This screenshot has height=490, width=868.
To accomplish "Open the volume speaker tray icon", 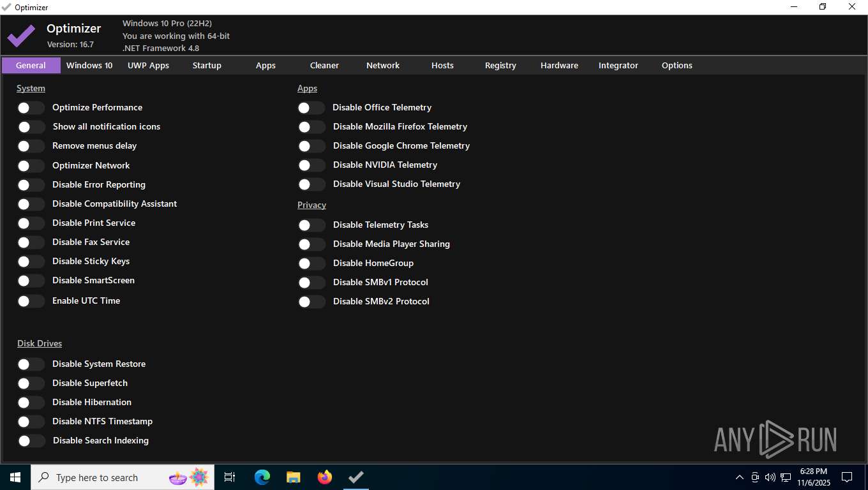I will point(770,477).
